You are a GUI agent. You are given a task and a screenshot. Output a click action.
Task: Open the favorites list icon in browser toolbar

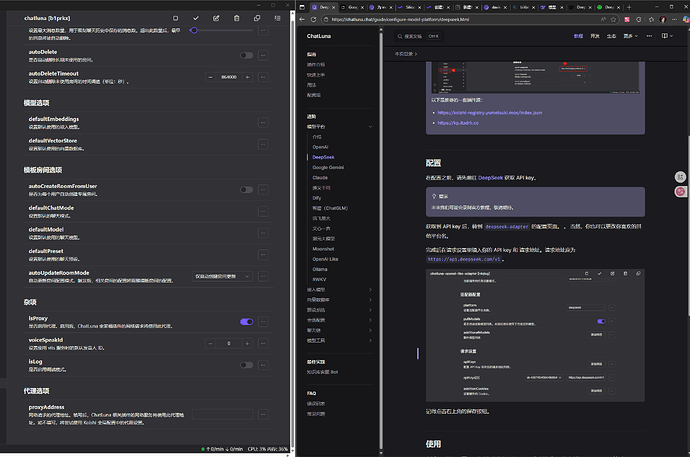[x=651, y=19]
